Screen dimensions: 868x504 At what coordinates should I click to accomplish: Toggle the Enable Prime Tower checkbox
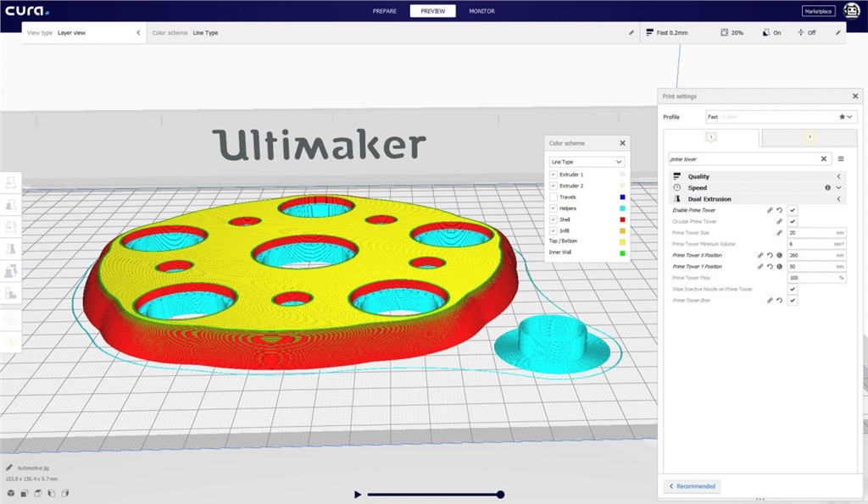(x=793, y=210)
